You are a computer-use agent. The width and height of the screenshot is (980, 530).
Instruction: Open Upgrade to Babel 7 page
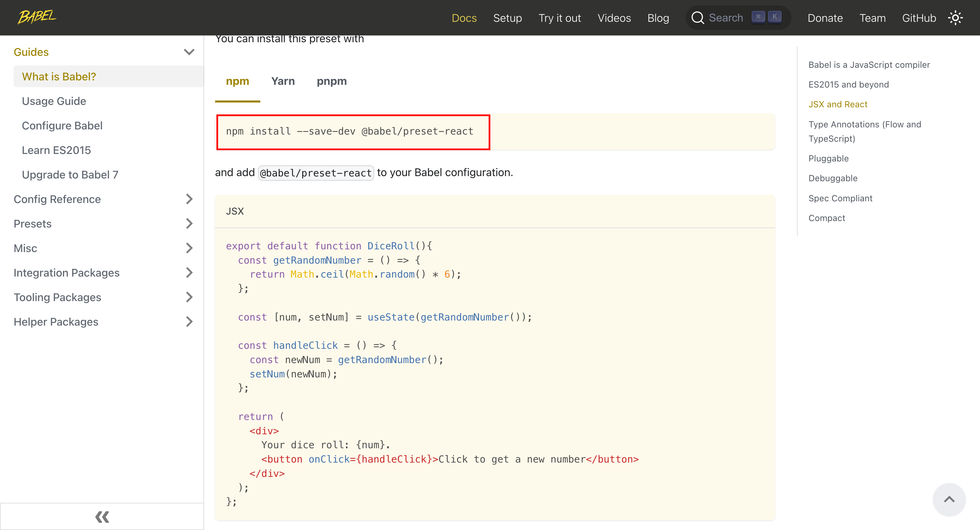pyautogui.click(x=70, y=175)
